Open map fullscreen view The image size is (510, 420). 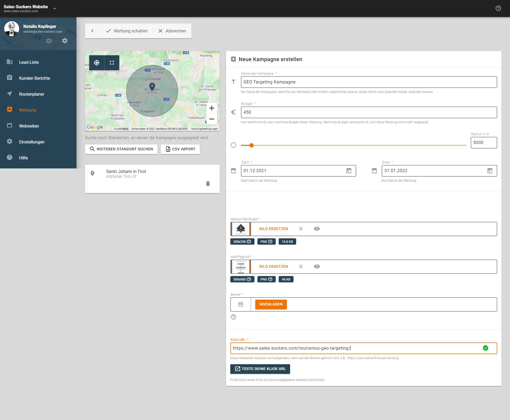point(112,63)
